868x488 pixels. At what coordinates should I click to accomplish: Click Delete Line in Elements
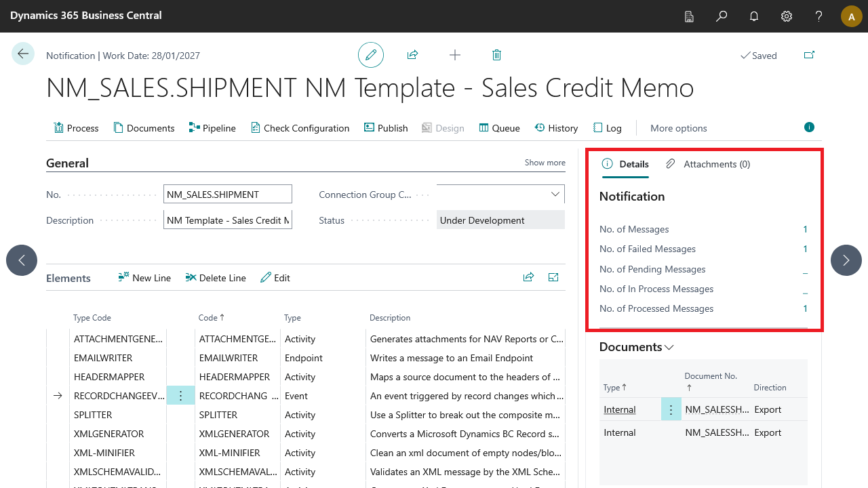click(216, 278)
